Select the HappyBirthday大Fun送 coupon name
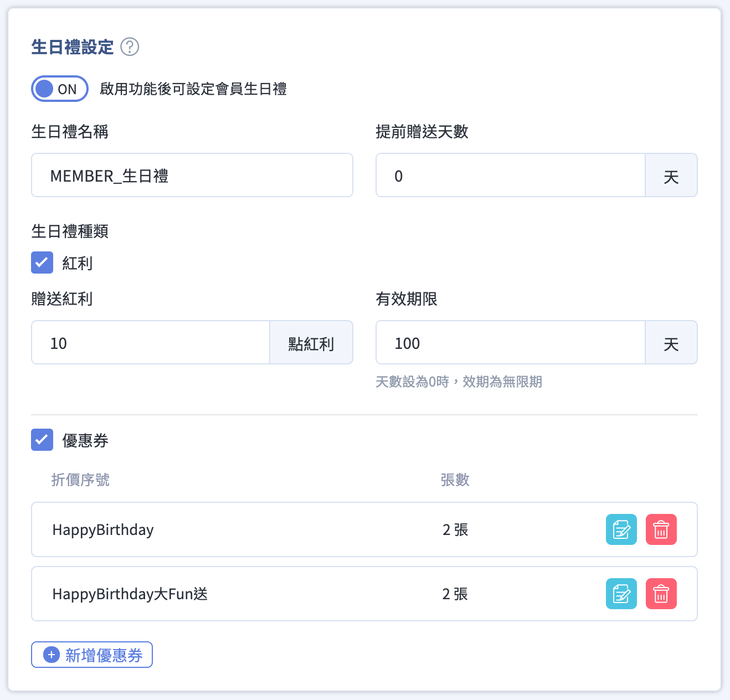The image size is (730, 700). [130, 594]
